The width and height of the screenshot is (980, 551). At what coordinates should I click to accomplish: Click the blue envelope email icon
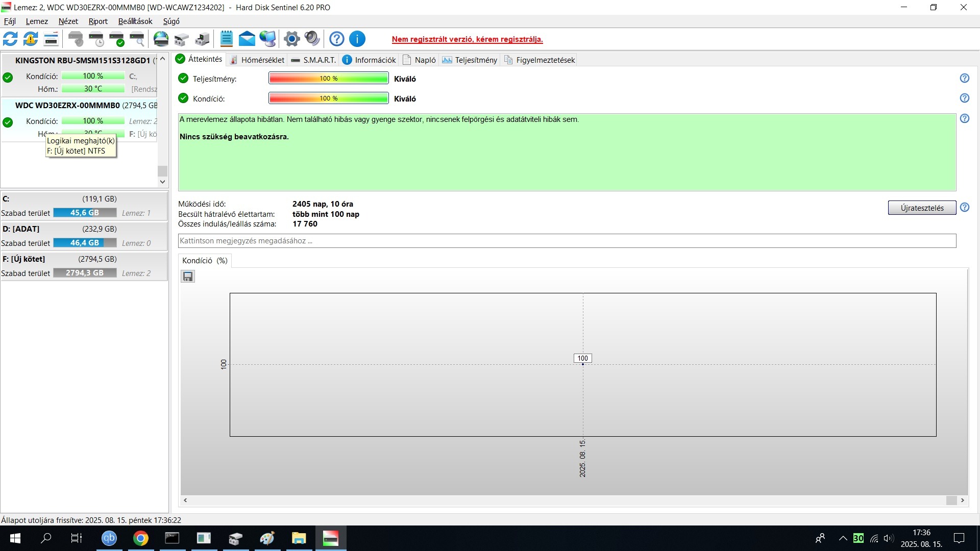coord(247,39)
